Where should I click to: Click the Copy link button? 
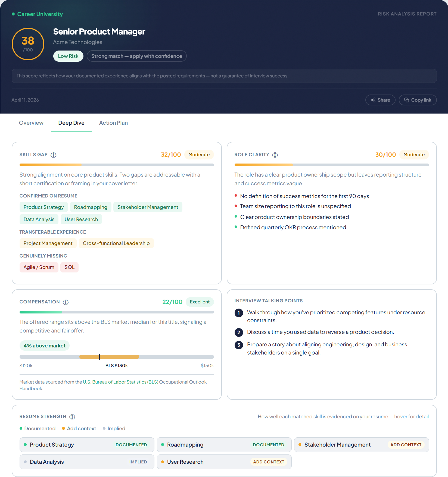click(x=418, y=100)
